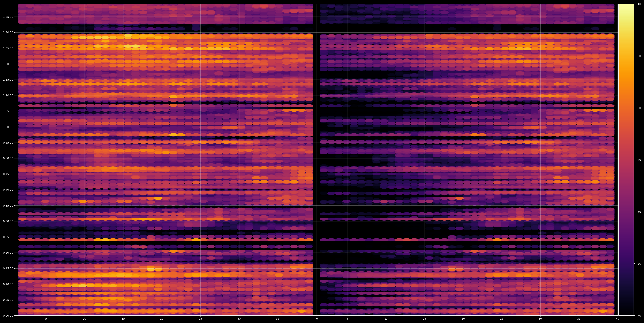Click the 0:05:00 time axis label
The width and height of the screenshot is (644, 323).
(8, 300)
